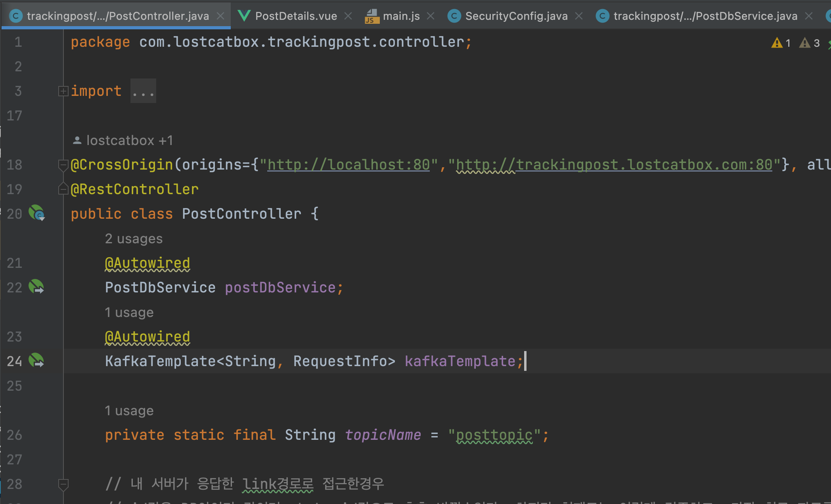Open the http://localhost:80 link
The image size is (831, 504).
click(348, 164)
